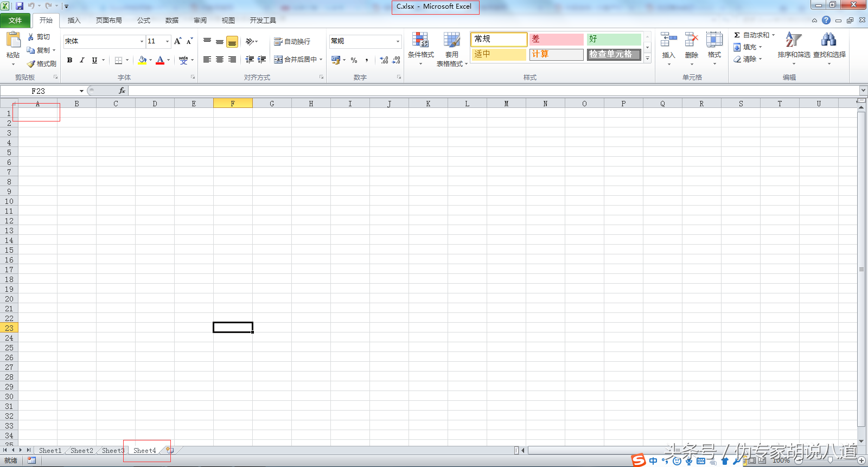Click Delete cells (删除) icon
This screenshot has height=467, width=868.
692,40
